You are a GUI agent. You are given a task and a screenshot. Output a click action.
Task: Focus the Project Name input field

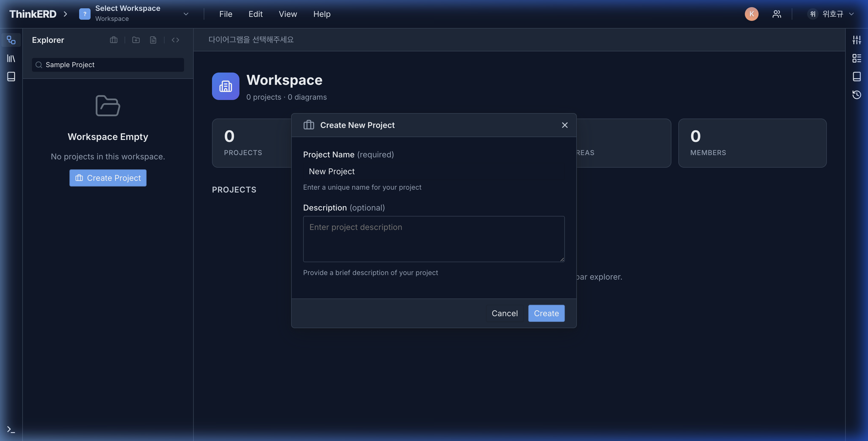(x=434, y=171)
